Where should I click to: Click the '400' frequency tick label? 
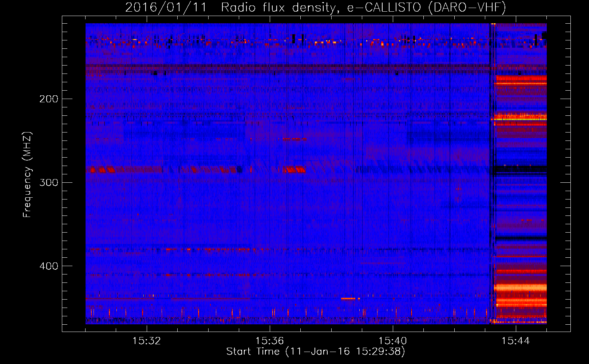pos(49,266)
